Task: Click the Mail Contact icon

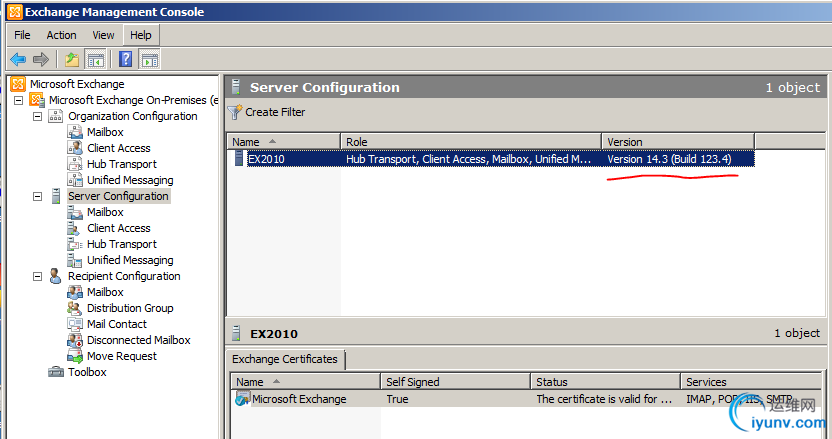Action: (x=75, y=324)
